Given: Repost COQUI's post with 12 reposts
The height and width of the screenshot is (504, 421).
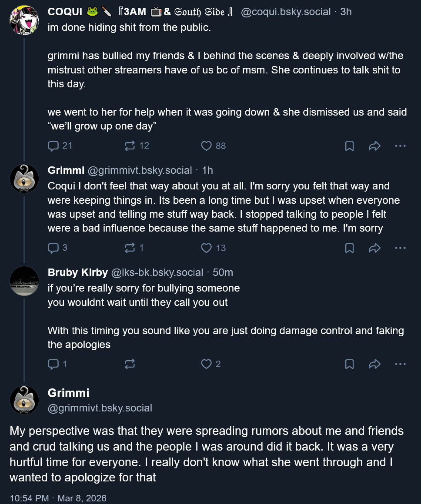Looking at the screenshot, I should click(x=137, y=146).
